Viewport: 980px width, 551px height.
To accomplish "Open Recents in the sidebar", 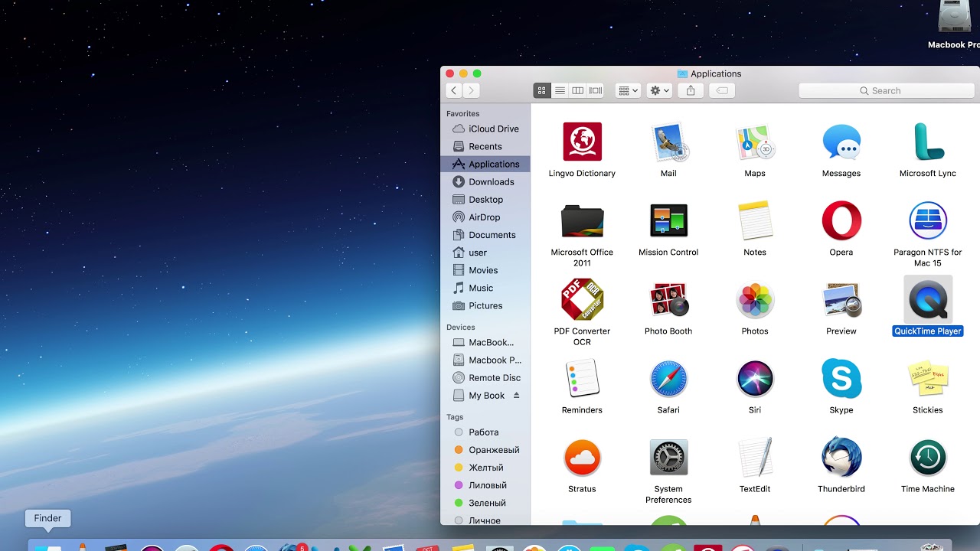I will tap(485, 146).
